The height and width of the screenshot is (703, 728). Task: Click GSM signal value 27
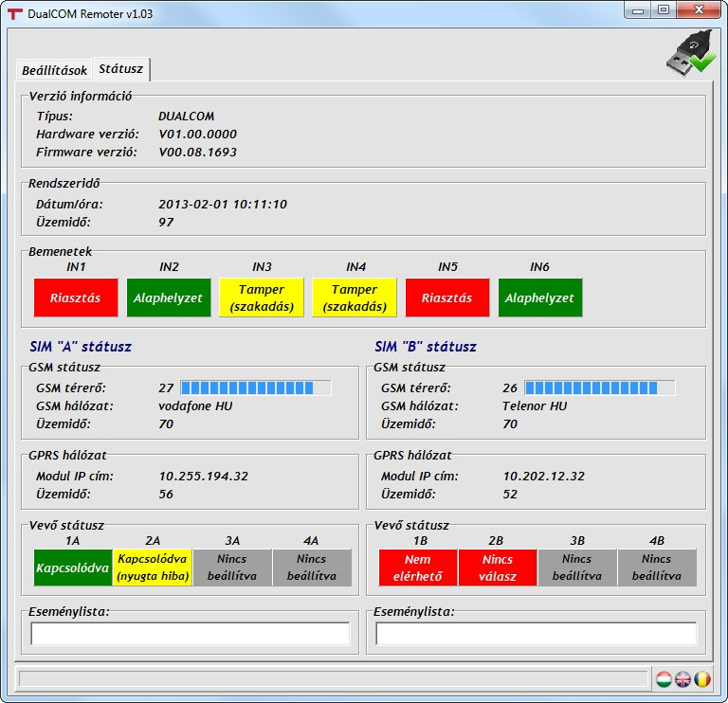pyautogui.click(x=166, y=388)
